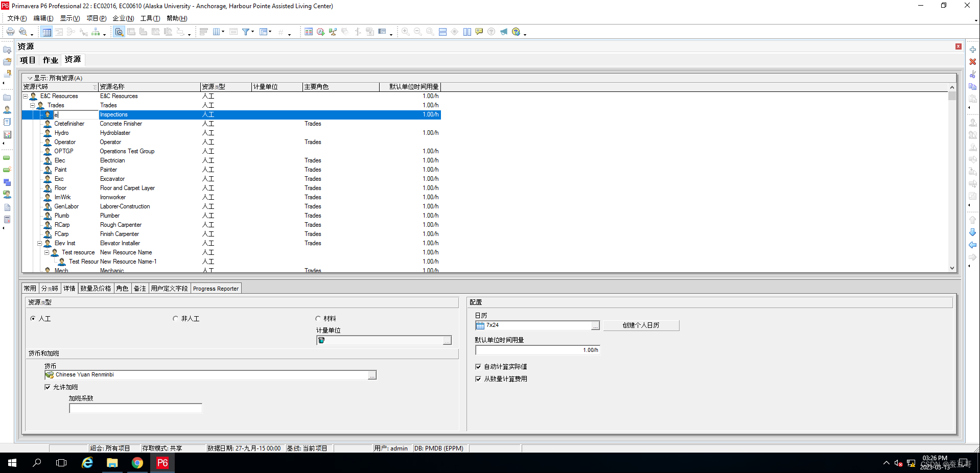Select the 人工 resource type radio button
The image size is (980, 473).
coord(33,319)
